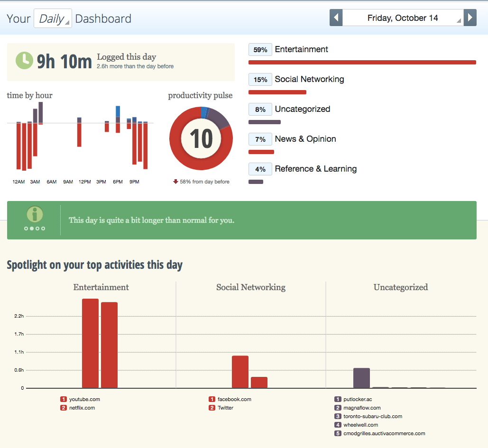488x448 pixels.
Task: Go to the next day arrow
Action: (x=470, y=18)
